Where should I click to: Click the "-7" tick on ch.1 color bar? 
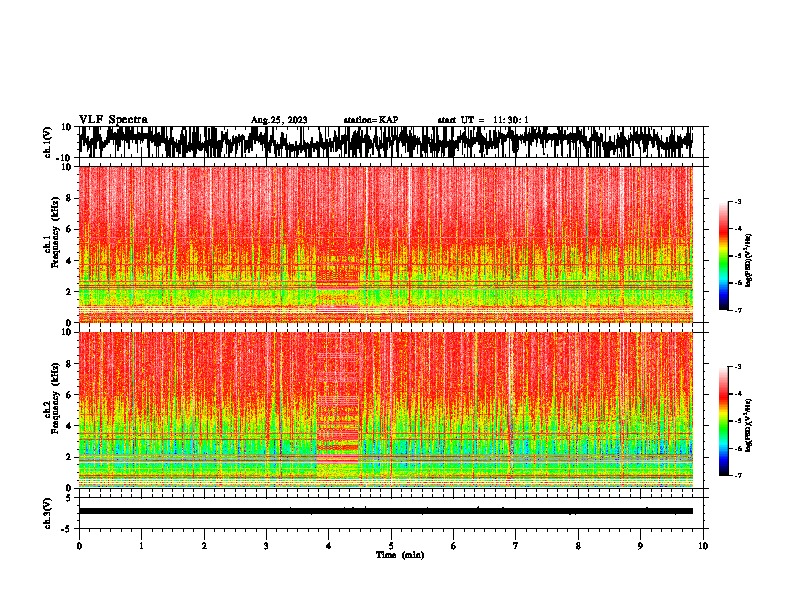(738, 310)
